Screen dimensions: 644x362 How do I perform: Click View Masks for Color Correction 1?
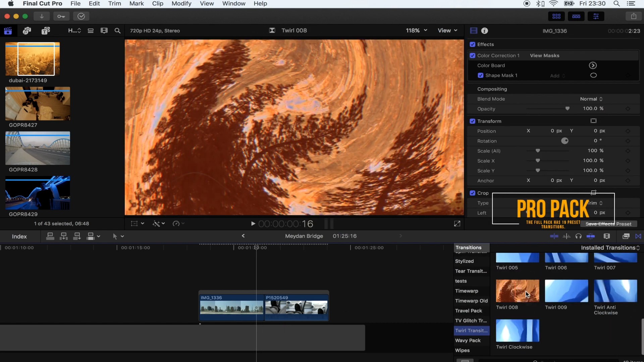click(544, 55)
